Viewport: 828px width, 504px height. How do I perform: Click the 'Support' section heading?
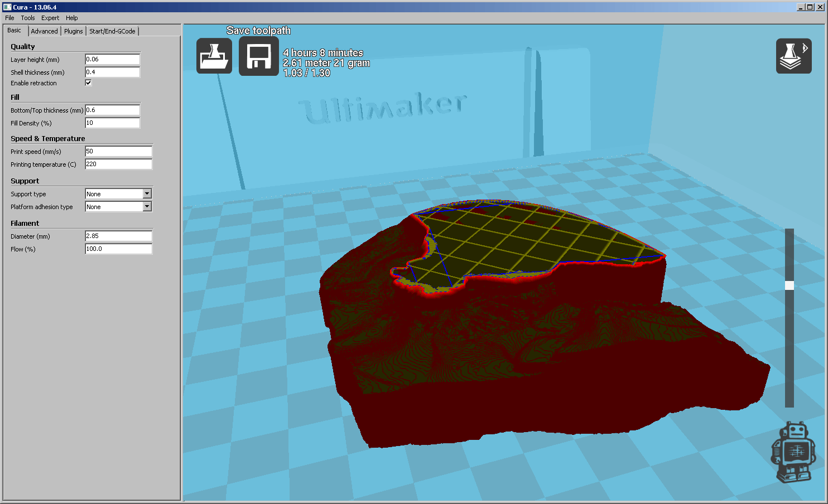pyautogui.click(x=25, y=181)
